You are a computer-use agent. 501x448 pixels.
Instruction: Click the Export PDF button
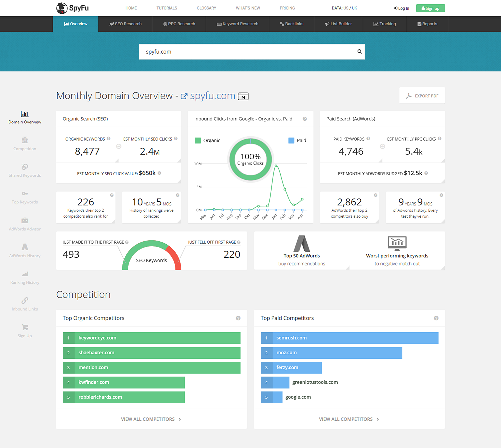point(422,96)
